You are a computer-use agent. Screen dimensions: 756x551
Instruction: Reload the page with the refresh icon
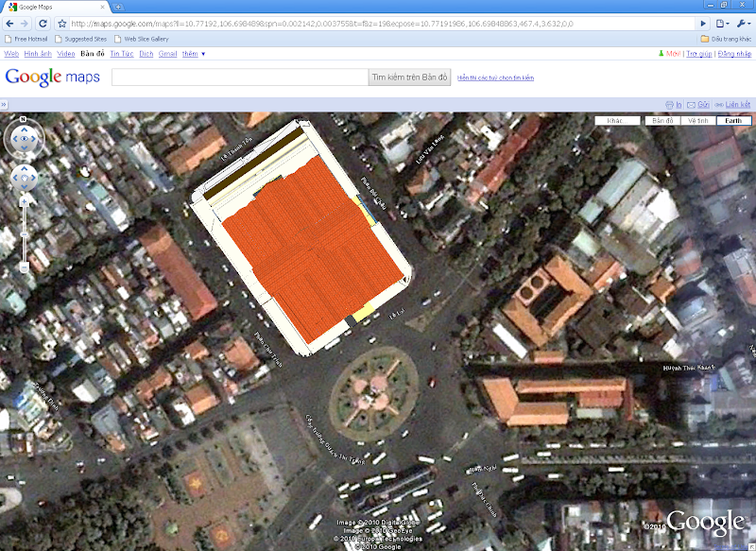pyautogui.click(x=43, y=23)
